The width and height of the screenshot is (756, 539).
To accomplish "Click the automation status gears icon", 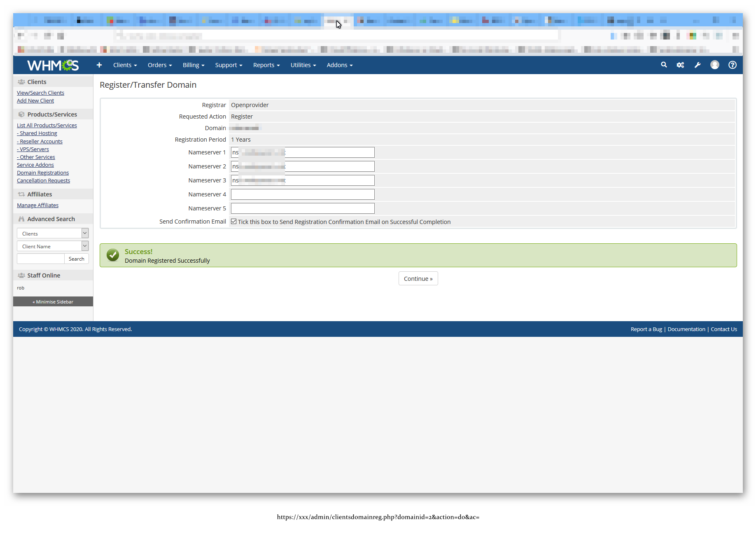I will point(680,65).
